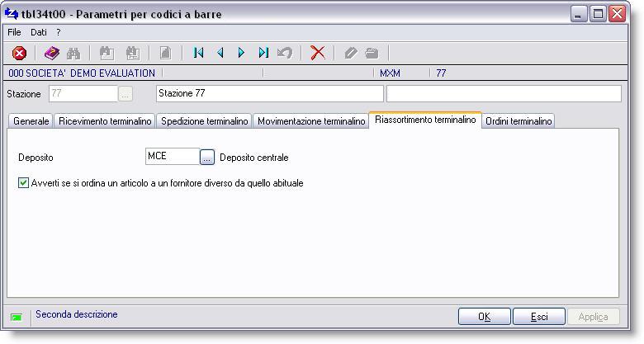The height and width of the screenshot is (344, 644).
Task: Open the Dati menu
Action: pyautogui.click(x=39, y=32)
